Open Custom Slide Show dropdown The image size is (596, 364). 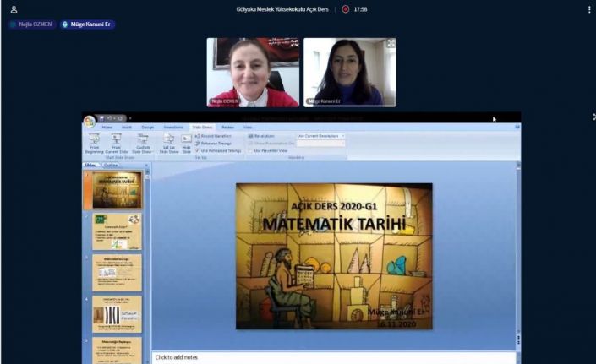143,144
